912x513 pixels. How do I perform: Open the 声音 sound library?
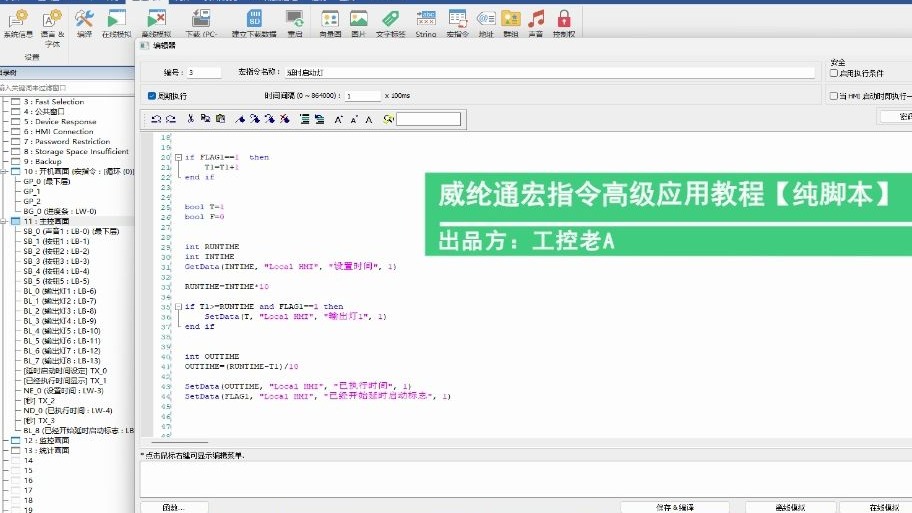(x=536, y=23)
